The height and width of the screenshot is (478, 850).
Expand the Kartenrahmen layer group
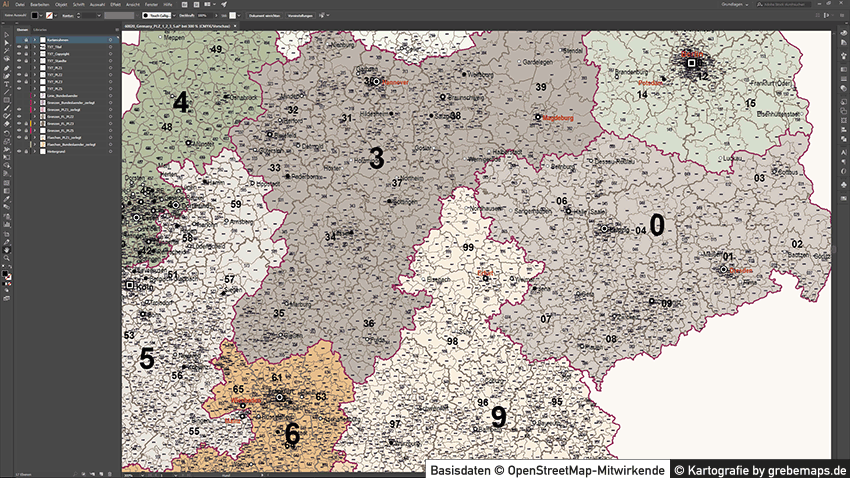tap(35, 40)
